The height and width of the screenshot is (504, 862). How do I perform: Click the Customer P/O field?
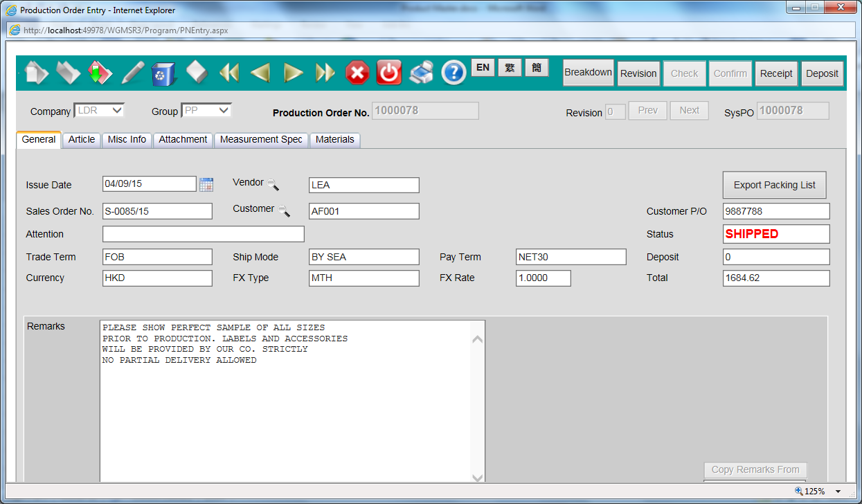click(776, 211)
